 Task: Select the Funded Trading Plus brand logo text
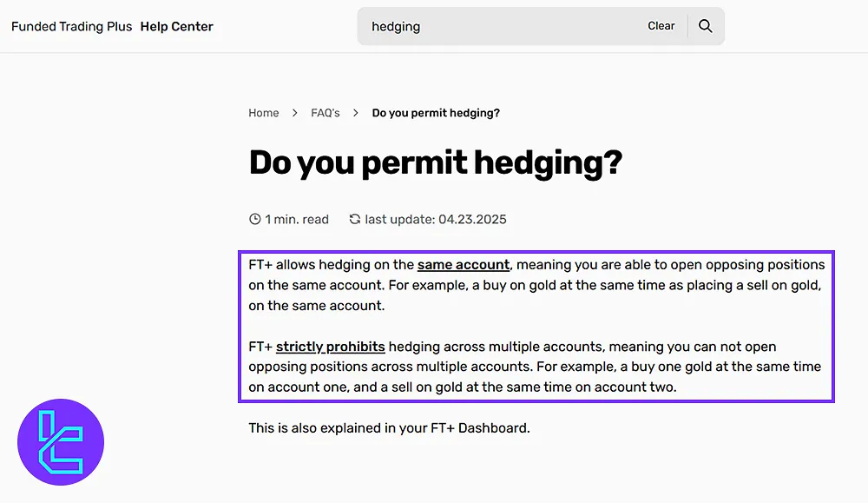pyautogui.click(x=71, y=26)
